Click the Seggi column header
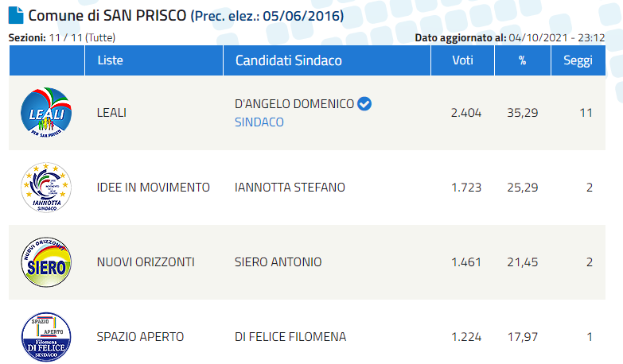The height and width of the screenshot is (364, 623). click(x=578, y=60)
